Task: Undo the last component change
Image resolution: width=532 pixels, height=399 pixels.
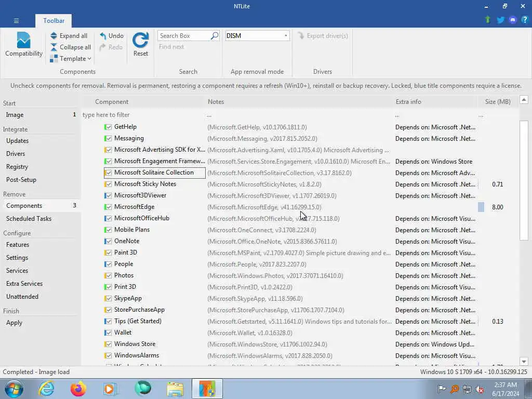Action: [x=112, y=36]
